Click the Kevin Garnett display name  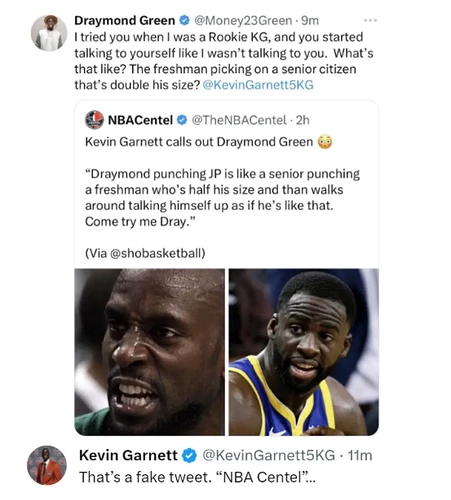pos(128,455)
